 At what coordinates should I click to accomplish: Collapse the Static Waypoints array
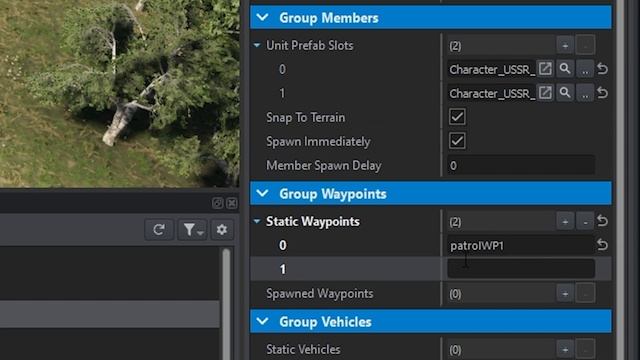click(257, 222)
